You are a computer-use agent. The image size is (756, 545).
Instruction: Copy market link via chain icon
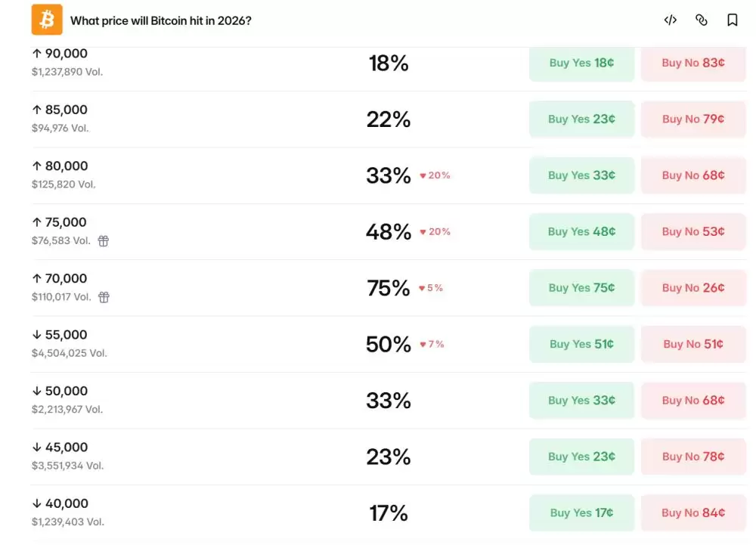tap(701, 20)
